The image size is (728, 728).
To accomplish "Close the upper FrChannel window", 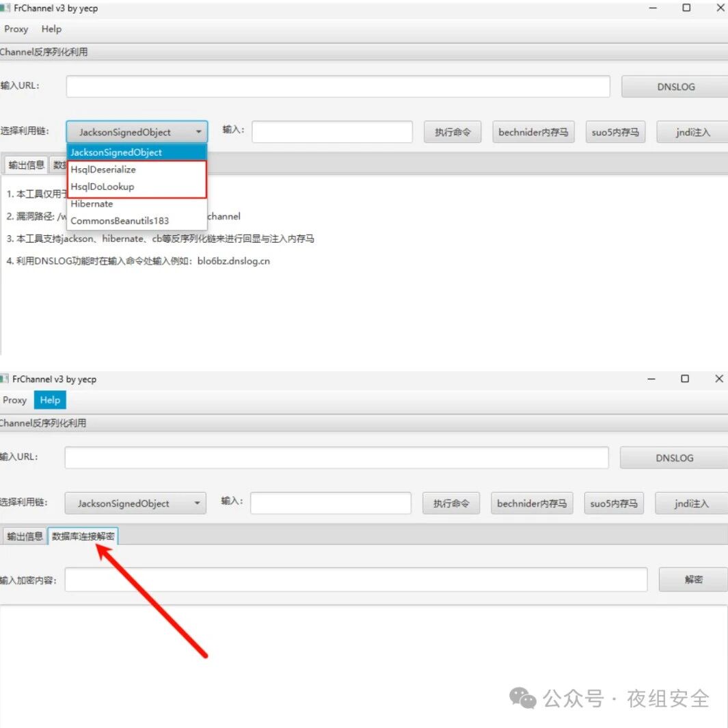I will point(720,8).
